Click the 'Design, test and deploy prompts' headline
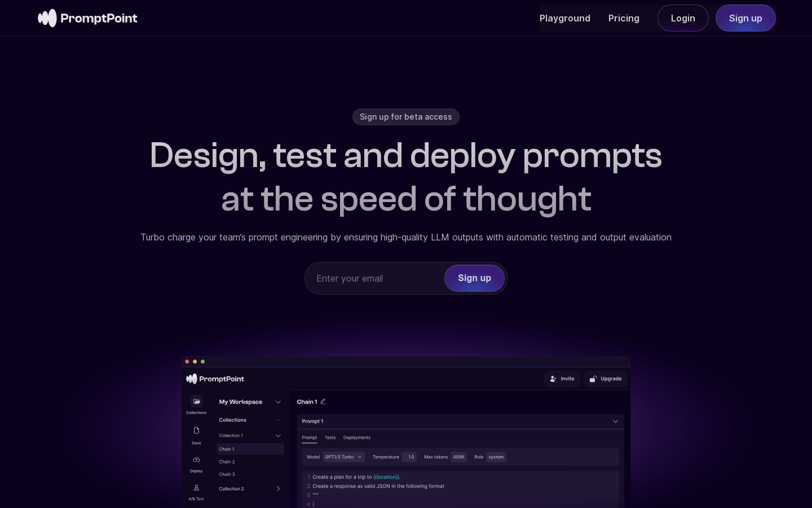812x508 pixels. coord(406,155)
